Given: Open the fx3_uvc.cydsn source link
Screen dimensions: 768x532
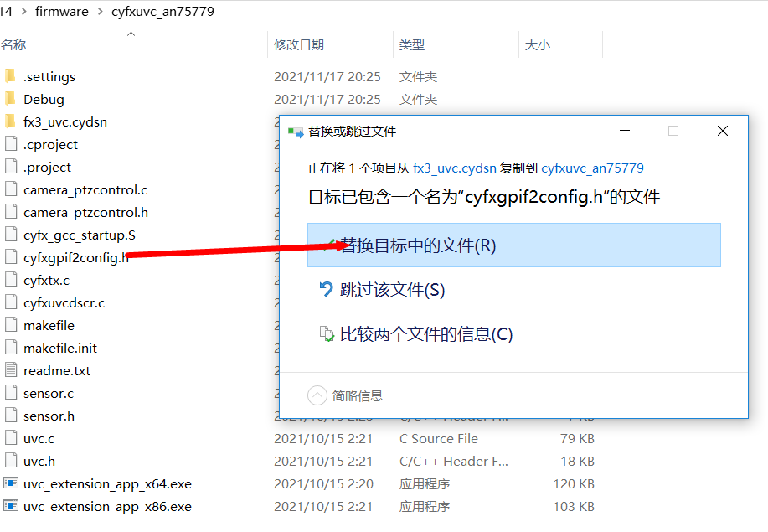Looking at the screenshot, I should click(x=454, y=168).
